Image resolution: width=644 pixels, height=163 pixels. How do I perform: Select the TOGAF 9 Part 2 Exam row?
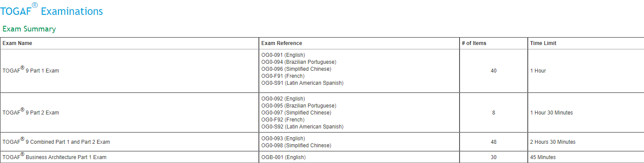click(x=322, y=113)
